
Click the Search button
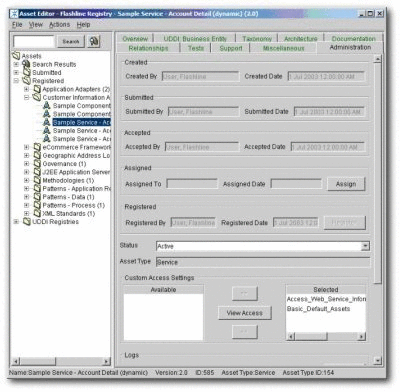tap(71, 41)
